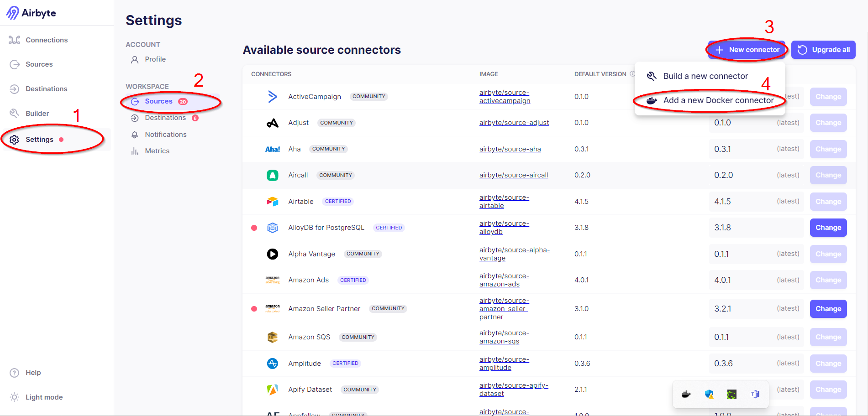Image resolution: width=868 pixels, height=416 pixels.
Task: Open Connections from the left sidebar
Action: (x=46, y=40)
